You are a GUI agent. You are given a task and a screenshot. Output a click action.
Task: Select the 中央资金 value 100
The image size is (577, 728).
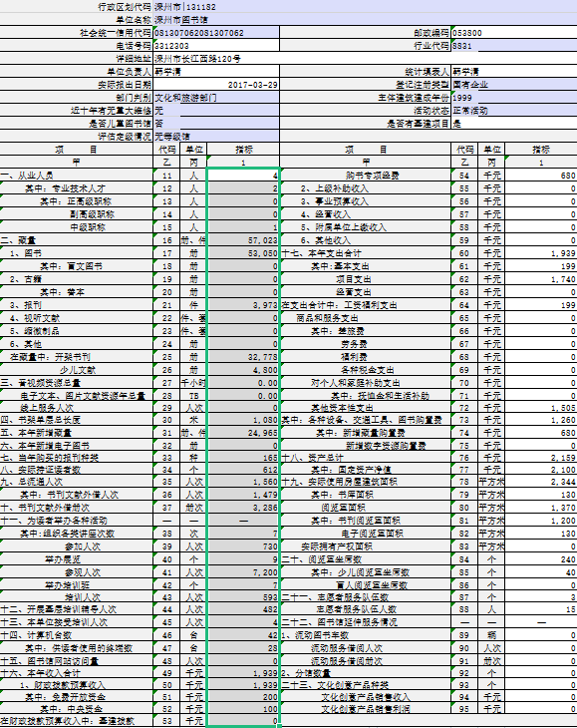(x=243, y=709)
